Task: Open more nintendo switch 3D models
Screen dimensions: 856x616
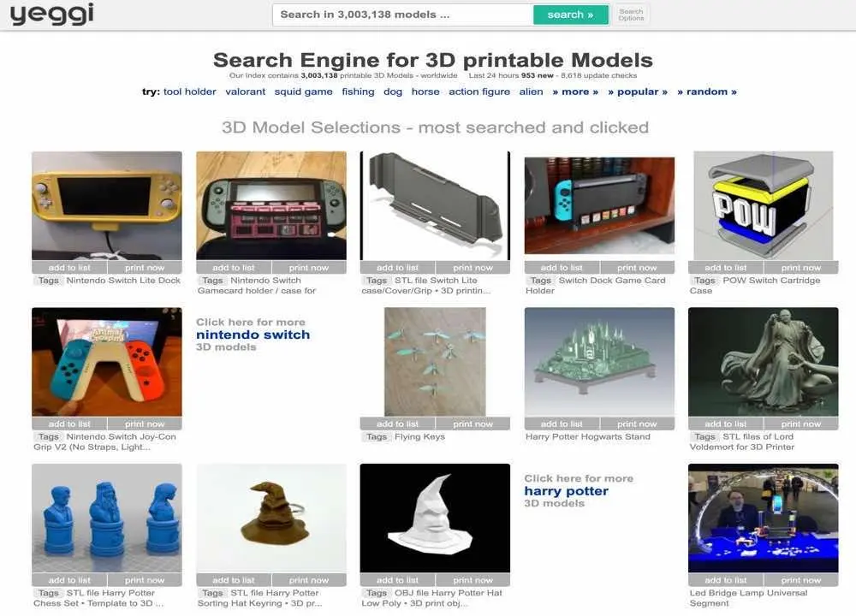Action: (x=253, y=335)
